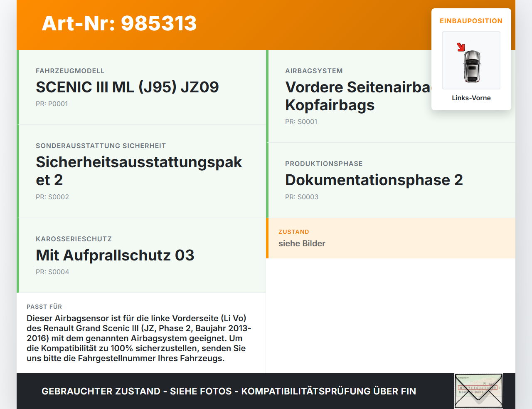This screenshot has height=409, width=532.
Task: Expand the Airbagsystem Kopfairbags card
Action: [x=353, y=96]
